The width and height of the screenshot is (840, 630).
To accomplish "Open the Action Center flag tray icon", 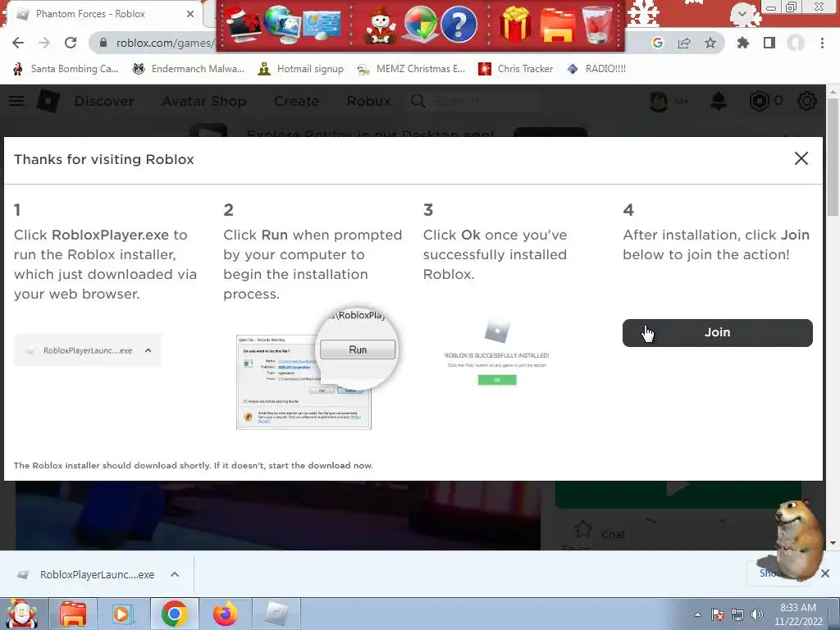I will (x=718, y=614).
